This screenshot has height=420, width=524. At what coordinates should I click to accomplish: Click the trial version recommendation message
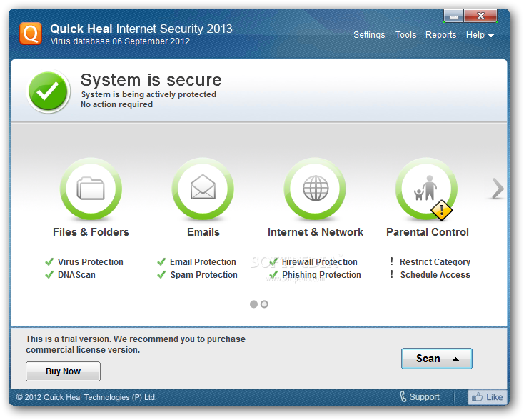136,344
